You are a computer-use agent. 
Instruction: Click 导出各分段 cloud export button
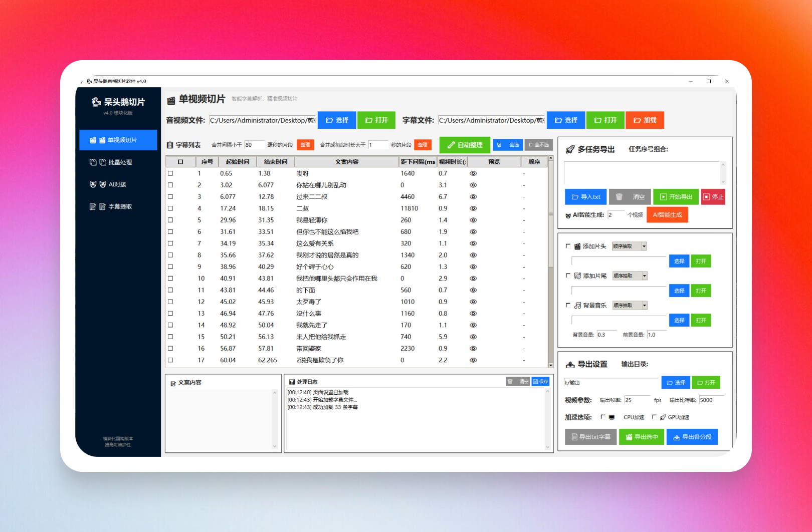[x=692, y=437]
